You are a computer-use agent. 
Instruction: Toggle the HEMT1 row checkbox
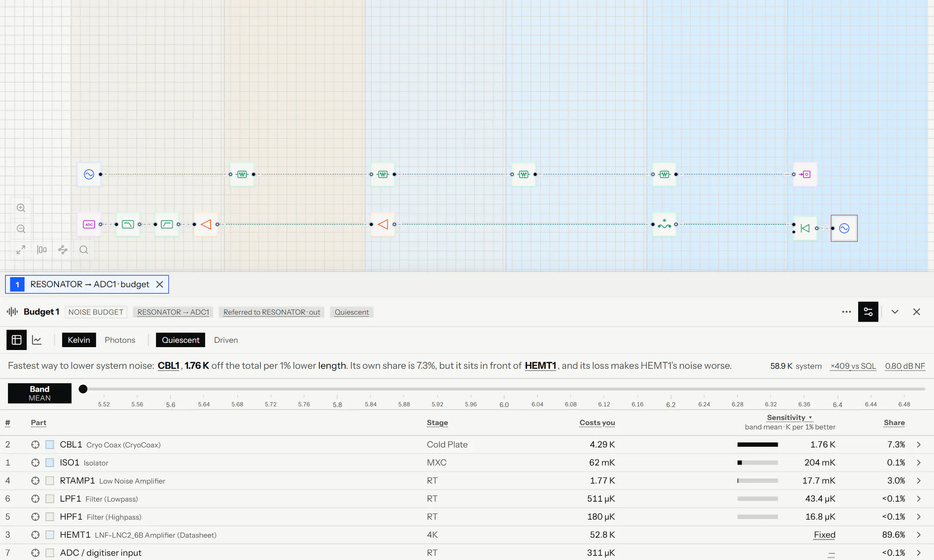[50, 535]
